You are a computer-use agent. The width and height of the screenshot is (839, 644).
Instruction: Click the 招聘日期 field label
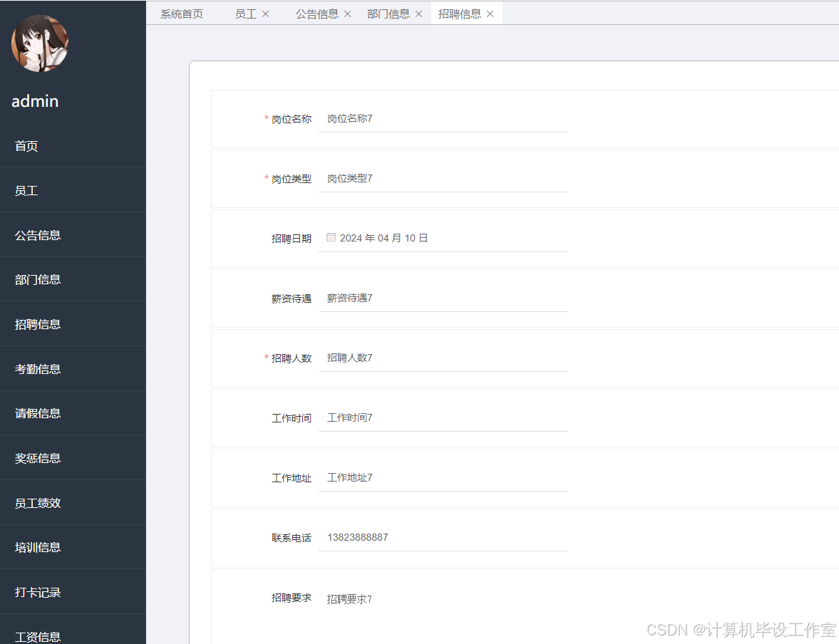pos(291,239)
